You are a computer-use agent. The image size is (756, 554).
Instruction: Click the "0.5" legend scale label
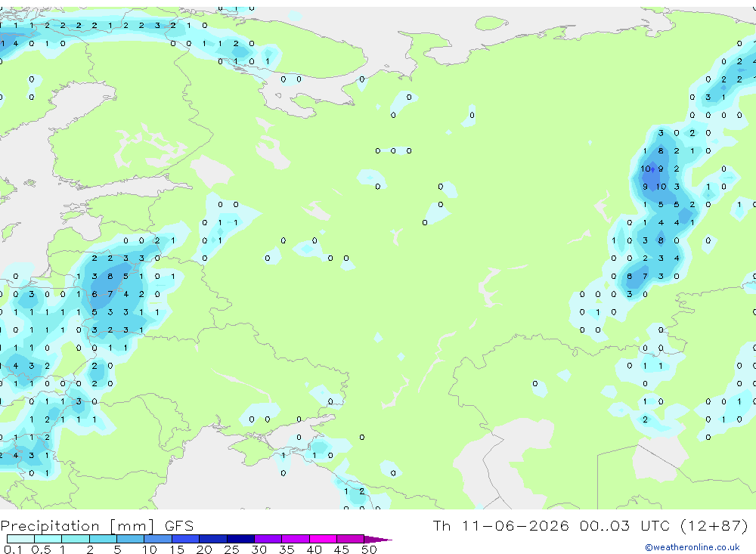click(41, 549)
